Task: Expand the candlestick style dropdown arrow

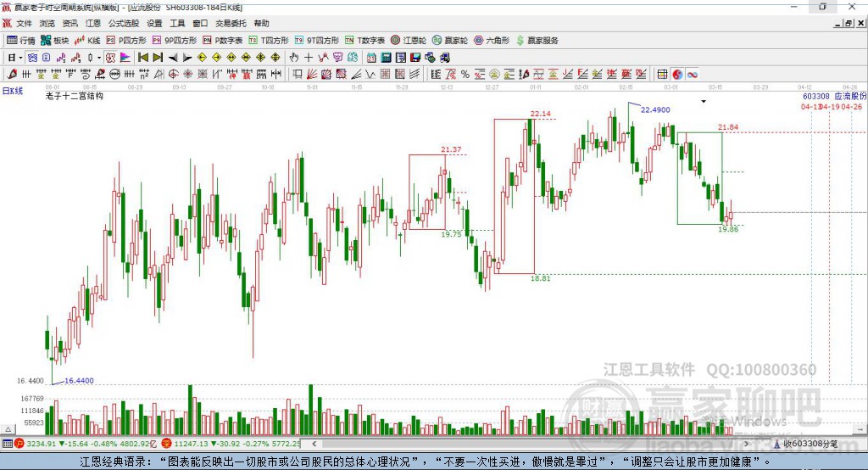Action: [99, 58]
